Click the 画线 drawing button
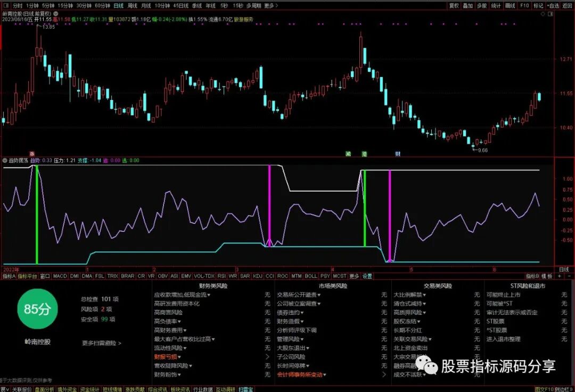Viewport: 575px width, 392px height. coord(510,5)
